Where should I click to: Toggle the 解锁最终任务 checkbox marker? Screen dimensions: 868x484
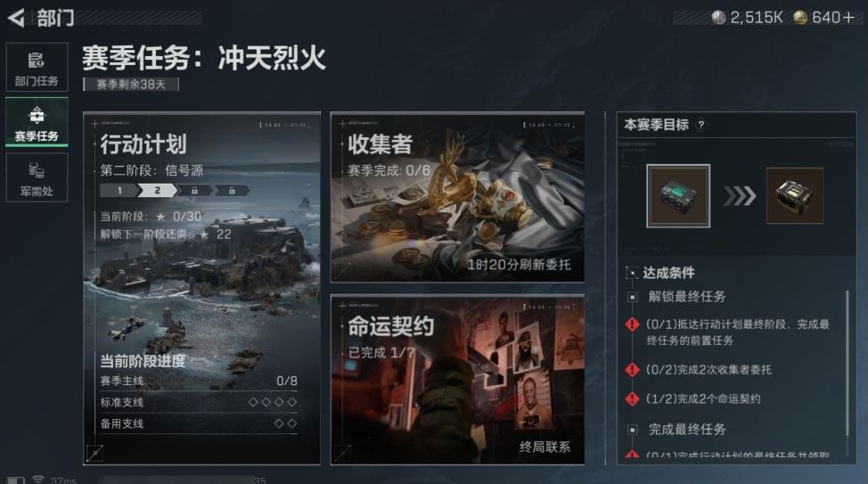(x=632, y=298)
